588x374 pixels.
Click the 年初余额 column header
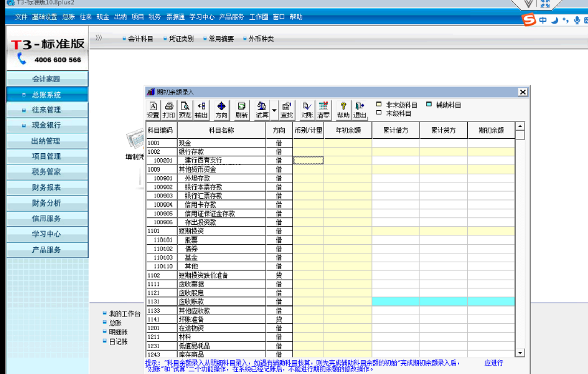(348, 130)
